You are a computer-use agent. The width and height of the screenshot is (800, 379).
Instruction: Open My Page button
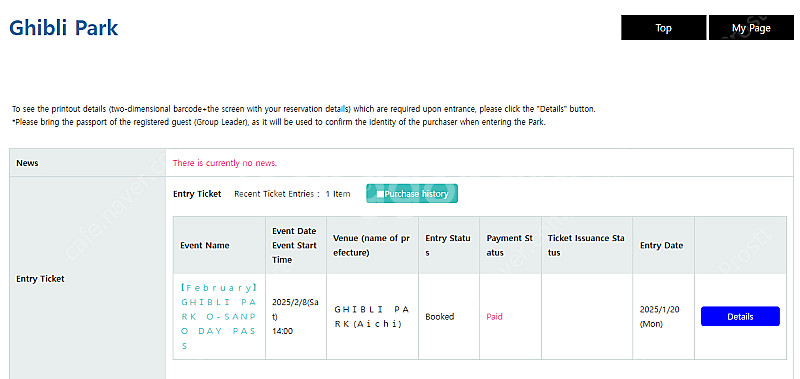click(751, 28)
